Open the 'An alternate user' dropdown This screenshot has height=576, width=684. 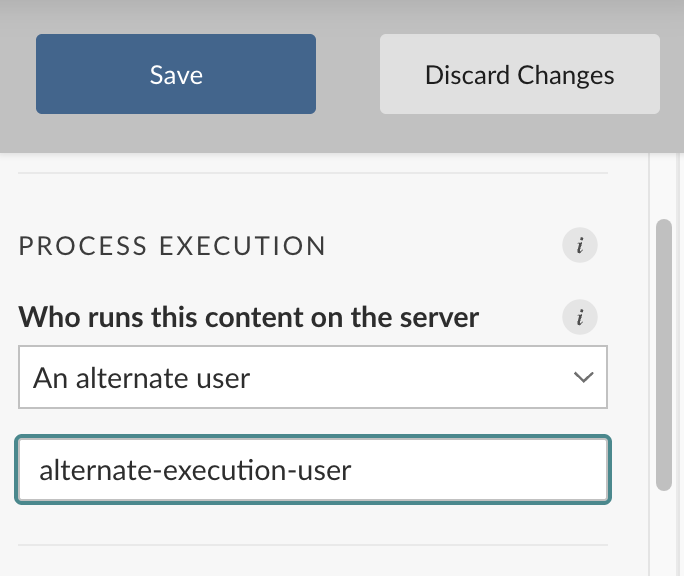313,377
